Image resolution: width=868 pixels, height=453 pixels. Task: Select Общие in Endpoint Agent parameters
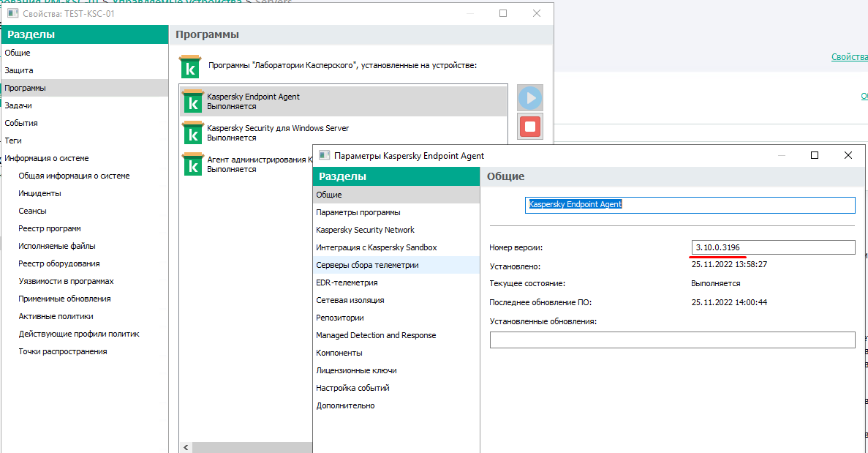pos(396,195)
